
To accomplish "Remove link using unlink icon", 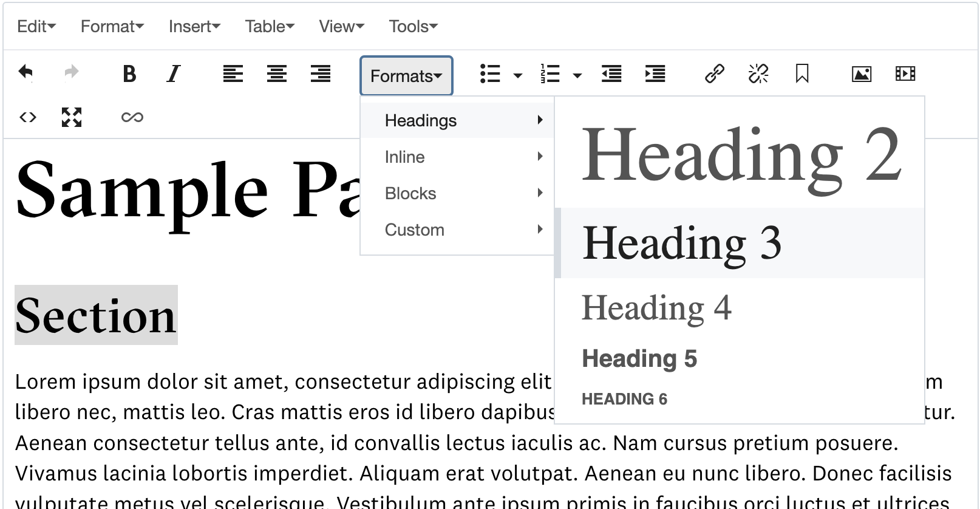I will pos(758,74).
